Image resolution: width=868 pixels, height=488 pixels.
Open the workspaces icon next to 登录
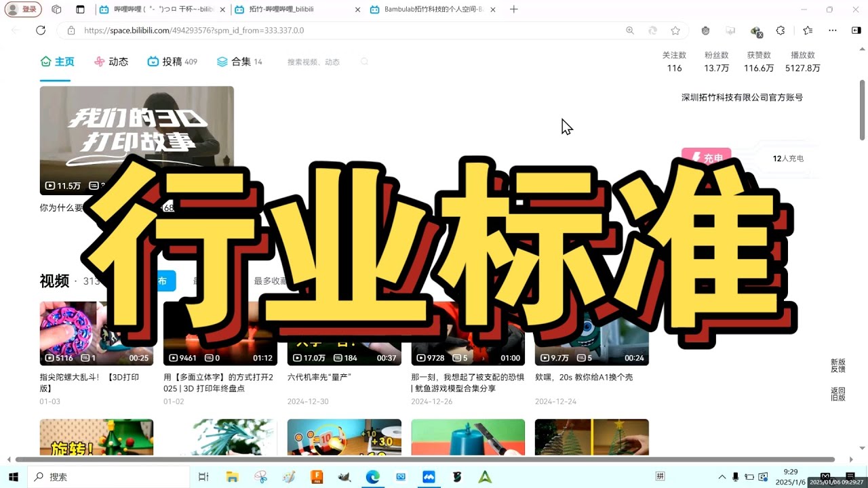click(56, 9)
